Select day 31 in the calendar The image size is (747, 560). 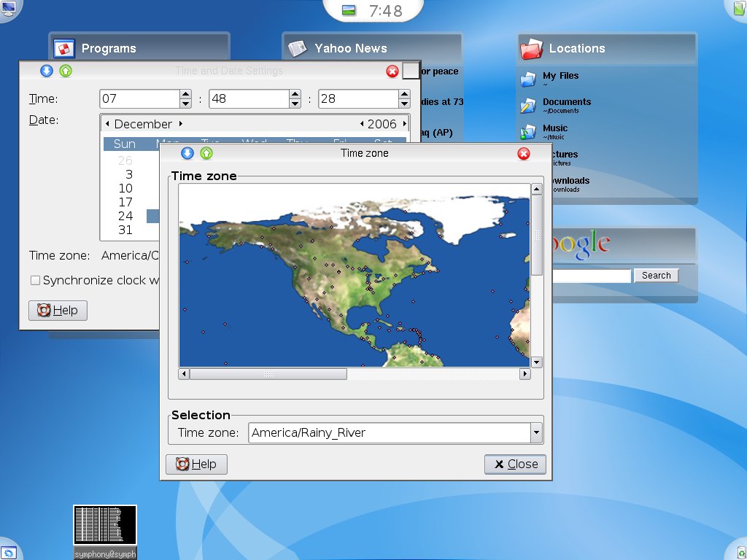[x=125, y=230]
